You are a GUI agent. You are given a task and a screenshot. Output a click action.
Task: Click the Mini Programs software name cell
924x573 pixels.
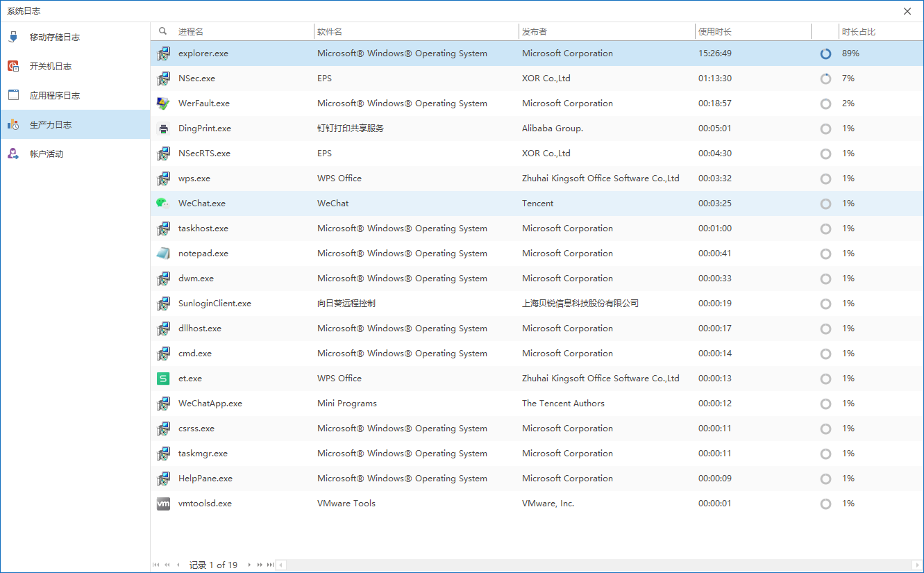[347, 404]
